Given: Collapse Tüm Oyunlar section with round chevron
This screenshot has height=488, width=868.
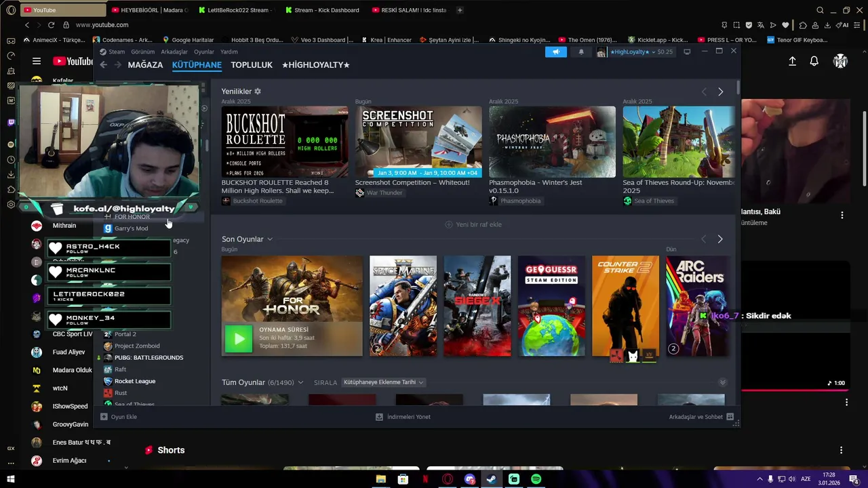Looking at the screenshot, I should tap(722, 382).
